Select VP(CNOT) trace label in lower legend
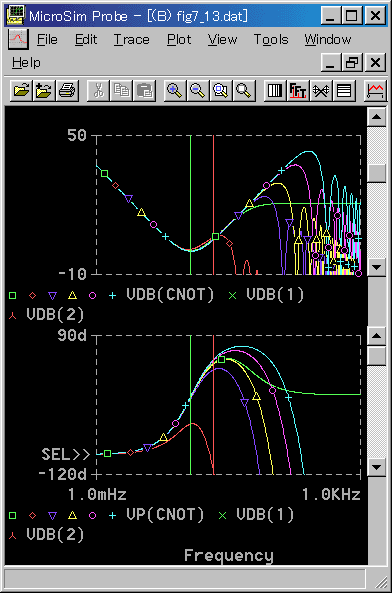The image size is (392, 593). [x=165, y=514]
